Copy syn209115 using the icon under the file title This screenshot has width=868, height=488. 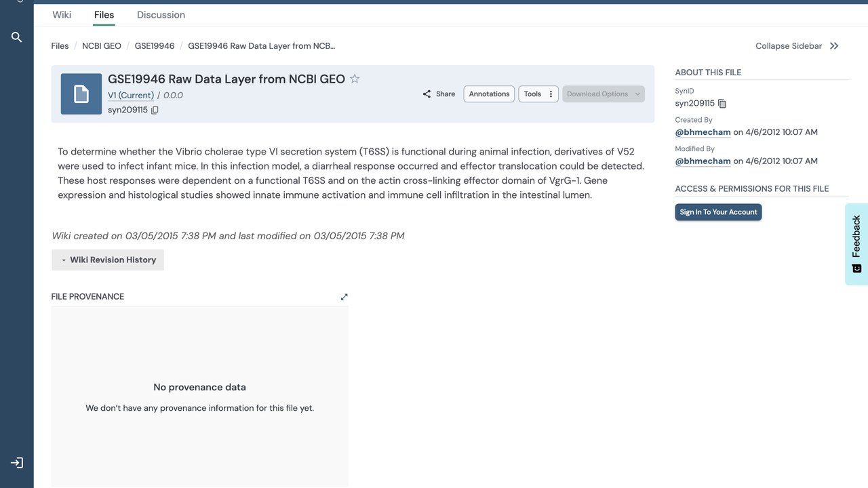click(x=155, y=110)
